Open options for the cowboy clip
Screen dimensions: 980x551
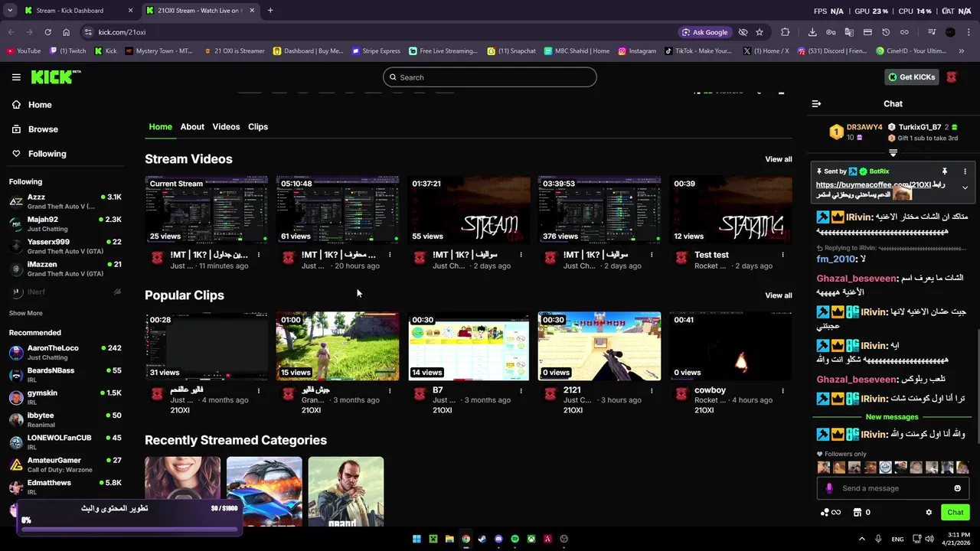click(x=782, y=390)
